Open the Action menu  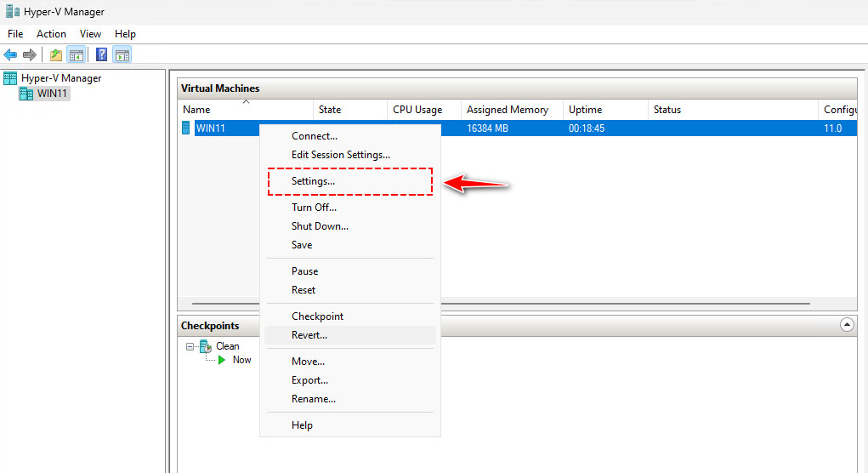click(52, 34)
